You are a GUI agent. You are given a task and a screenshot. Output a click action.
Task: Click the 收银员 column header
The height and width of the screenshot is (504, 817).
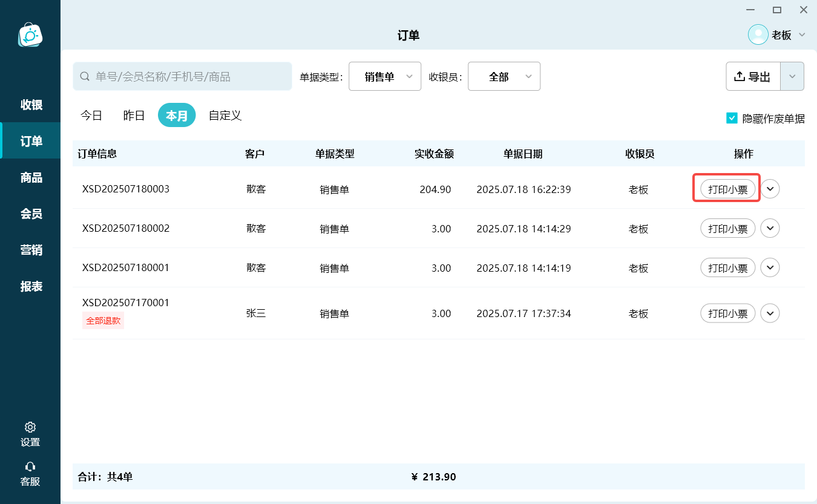pos(640,154)
